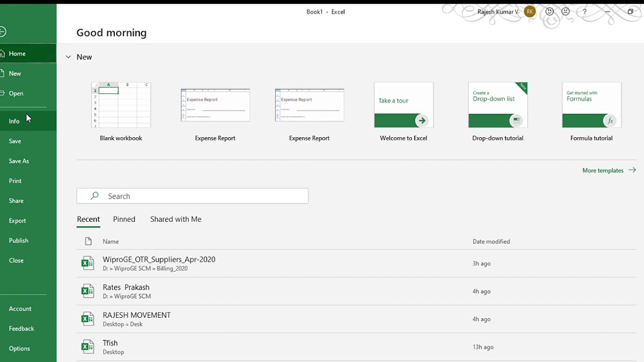The height and width of the screenshot is (362, 644).
Task: Open the Tfish file name
Action: 110,343
